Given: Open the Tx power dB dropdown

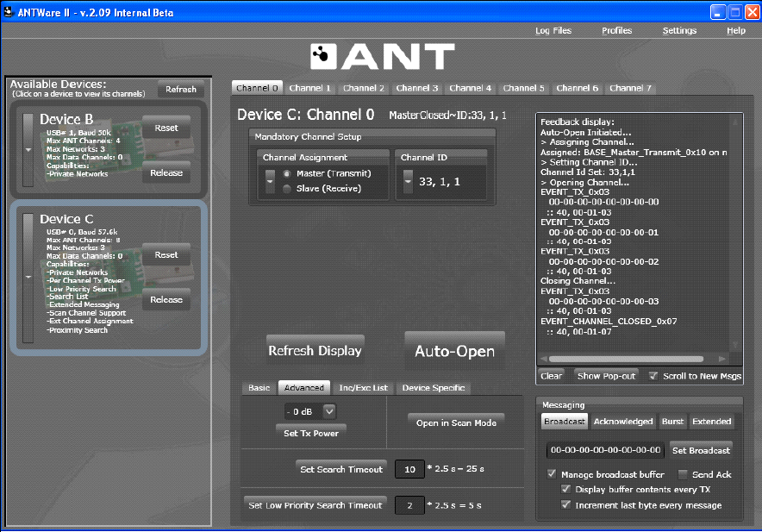Looking at the screenshot, I should [329, 411].
